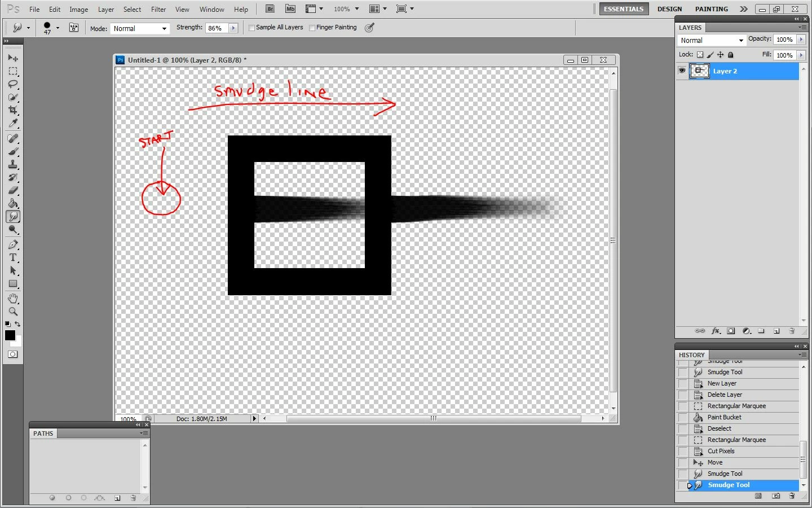Screen dimensions: 812x508
Task: Select the Move tool
Action: coord(13,58)
